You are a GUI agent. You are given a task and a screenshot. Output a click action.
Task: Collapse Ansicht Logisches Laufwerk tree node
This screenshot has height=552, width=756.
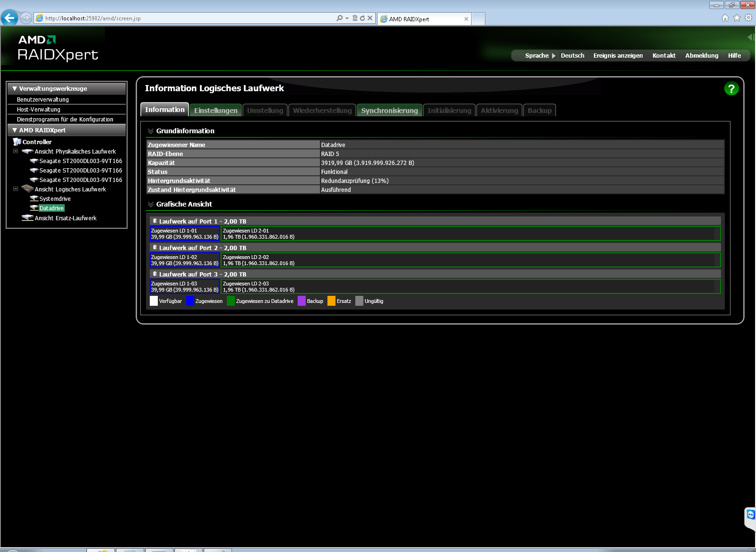[16, 189]
